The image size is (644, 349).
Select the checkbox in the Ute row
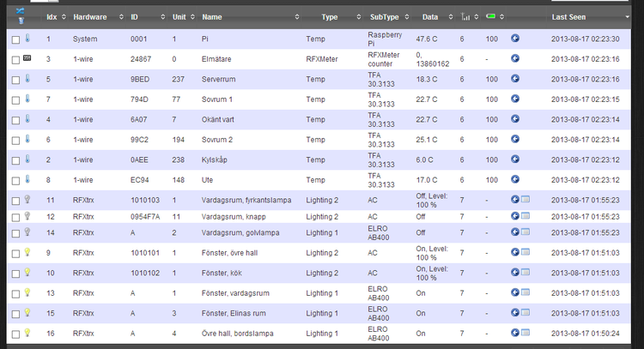pyautogui.click(x=15, y=180)
